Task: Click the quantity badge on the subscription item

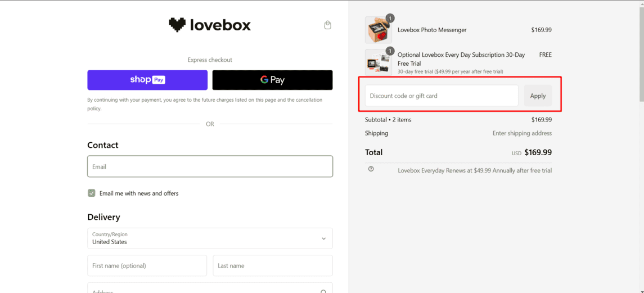Action: pyautogui.click(x=390, y=51)
